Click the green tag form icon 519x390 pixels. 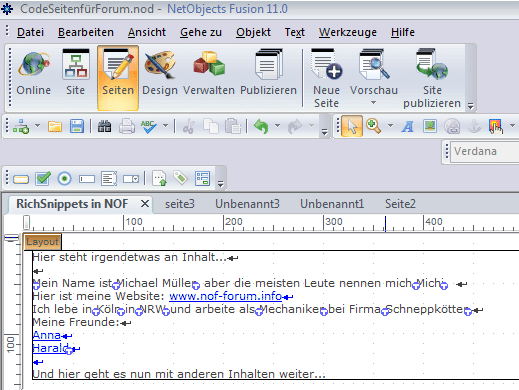pos(181,178)
